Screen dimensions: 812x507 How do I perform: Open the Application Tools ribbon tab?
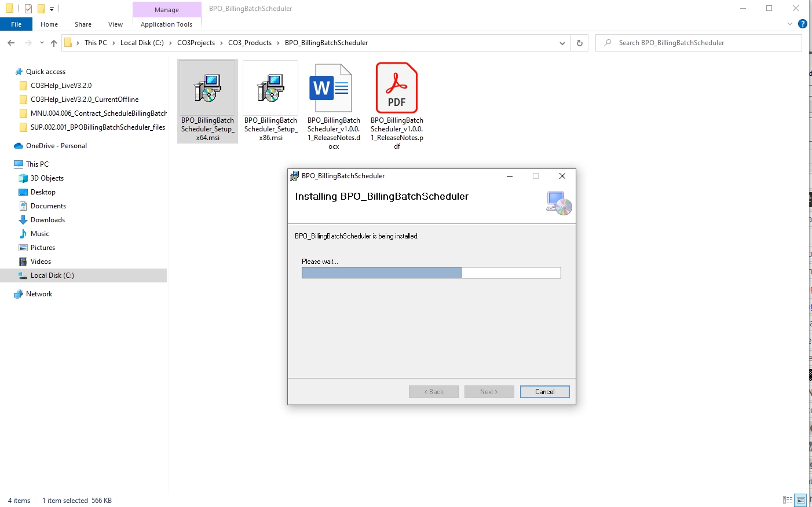pyautogui.click(x=166, y=24)
